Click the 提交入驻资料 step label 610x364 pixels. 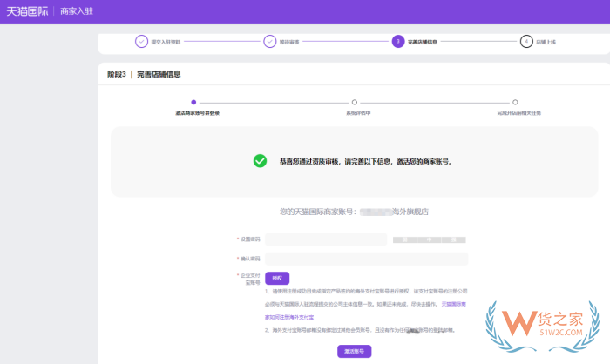(166, 42)
